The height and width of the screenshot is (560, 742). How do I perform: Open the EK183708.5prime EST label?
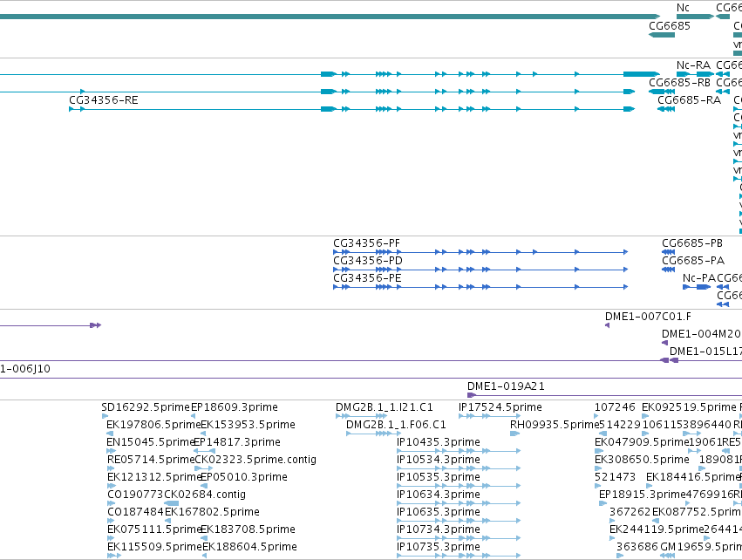coord(248,529)
